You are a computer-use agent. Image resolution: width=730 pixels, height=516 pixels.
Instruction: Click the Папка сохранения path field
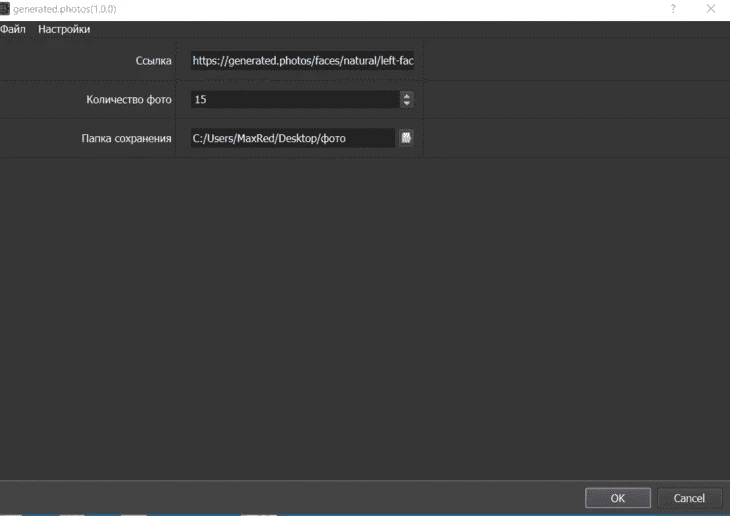click(x=292, y=138)
